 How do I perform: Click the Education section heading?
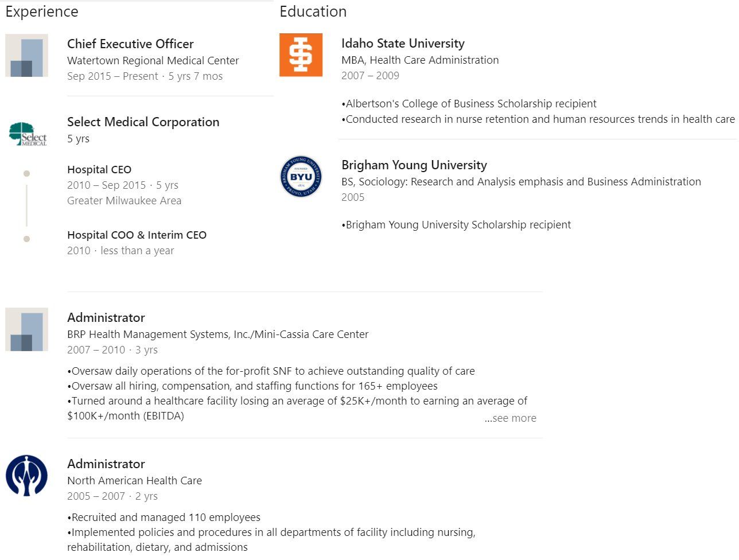(313, 11)
